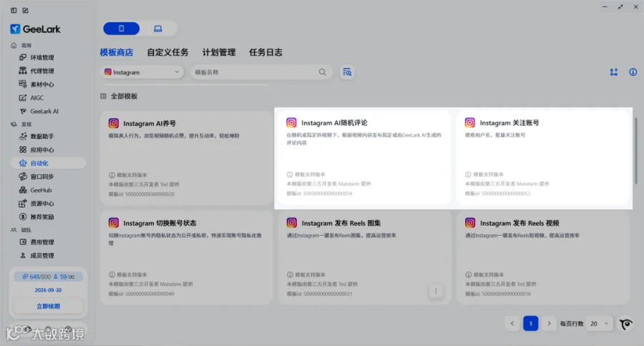
Task: Click the layout switch icon at top right
Action: click(x=614, y=72)
